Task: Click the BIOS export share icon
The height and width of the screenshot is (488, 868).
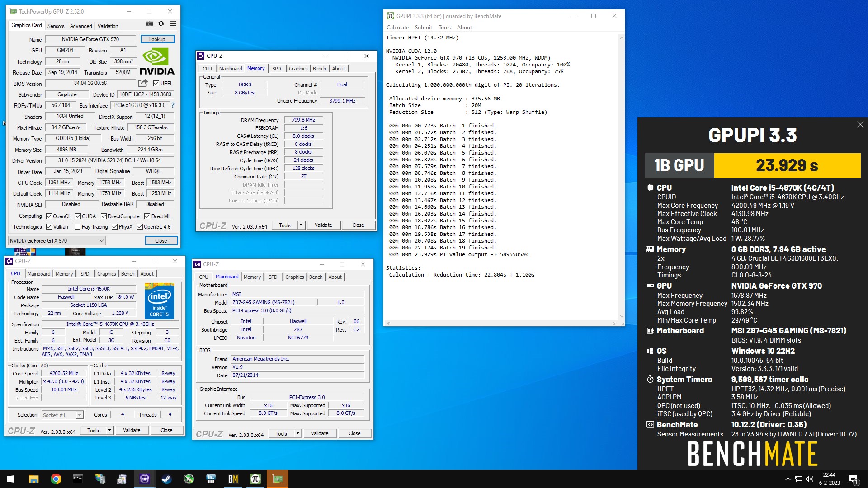Action: click(143, 83)
